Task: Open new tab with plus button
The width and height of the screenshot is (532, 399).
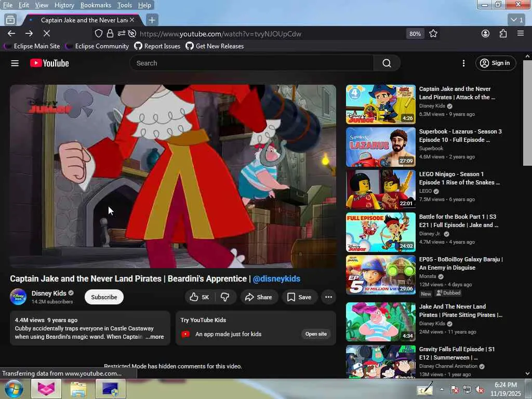Action: [x=152, y=20]
